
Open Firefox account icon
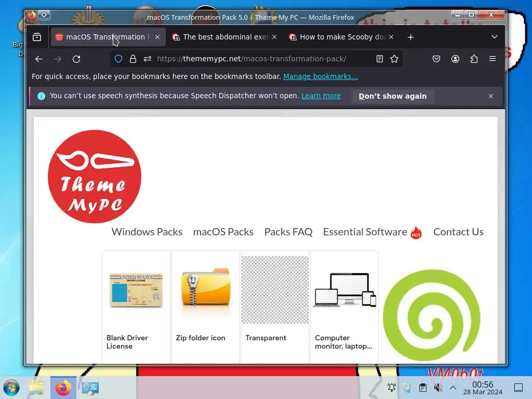pos(455,59)
